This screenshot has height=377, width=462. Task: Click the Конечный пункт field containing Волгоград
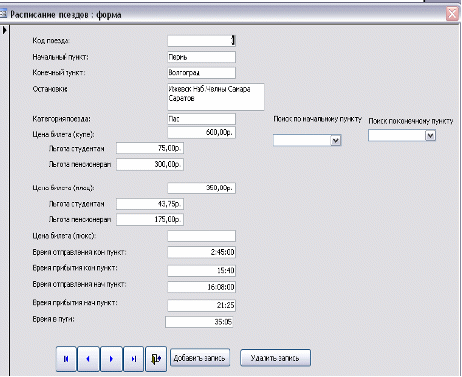201,73
